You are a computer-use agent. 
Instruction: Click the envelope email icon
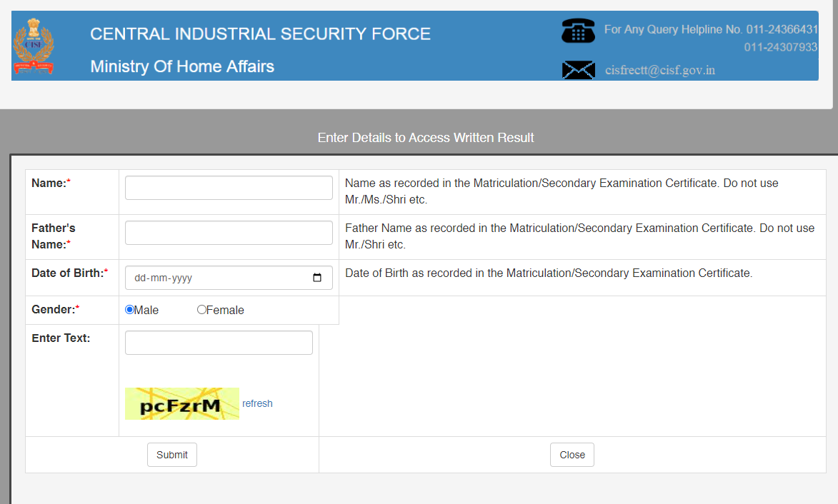point(578,70)
